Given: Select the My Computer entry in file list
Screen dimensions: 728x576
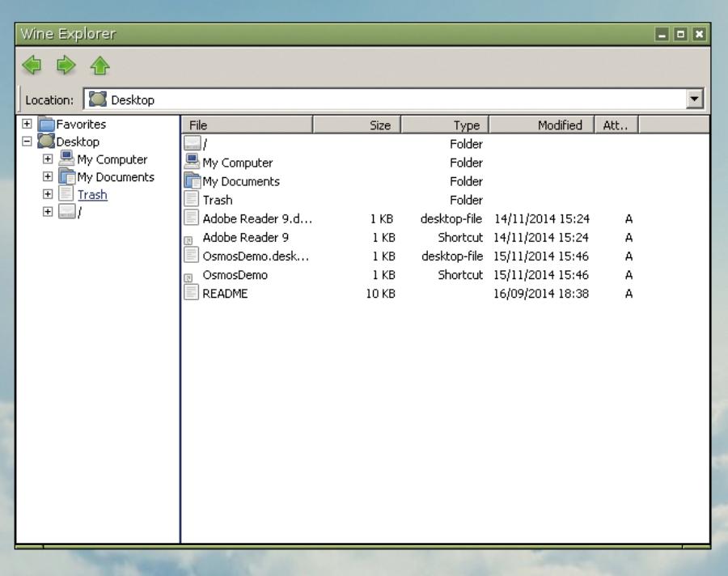Looking at the screenshot, I should (238, 163).
